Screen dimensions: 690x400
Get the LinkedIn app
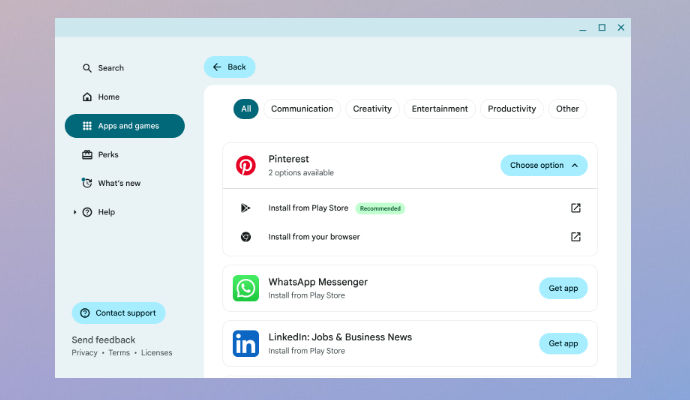(563, 343)
